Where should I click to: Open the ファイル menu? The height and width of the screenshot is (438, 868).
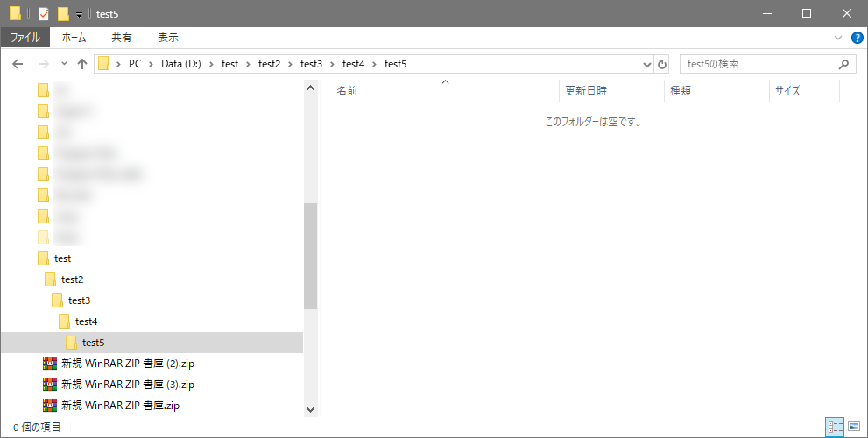pyautogui.click(x=25, y=38)
